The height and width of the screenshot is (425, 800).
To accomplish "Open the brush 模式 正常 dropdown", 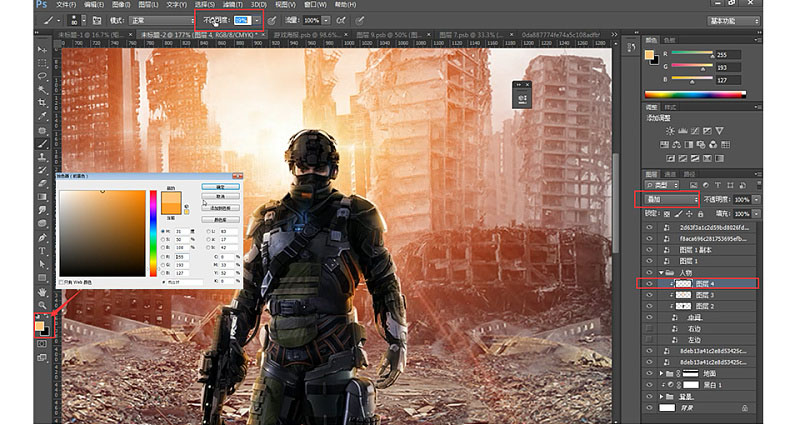I will (162, 20).
